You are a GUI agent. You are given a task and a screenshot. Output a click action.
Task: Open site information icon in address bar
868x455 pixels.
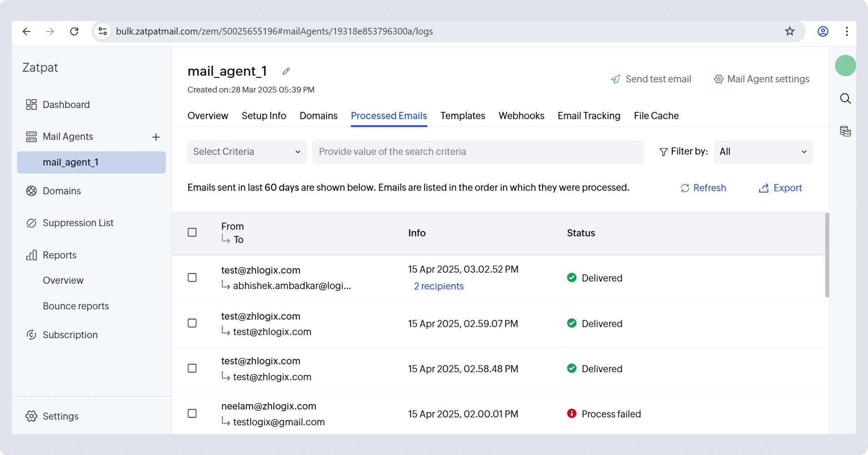coord(103,31)
